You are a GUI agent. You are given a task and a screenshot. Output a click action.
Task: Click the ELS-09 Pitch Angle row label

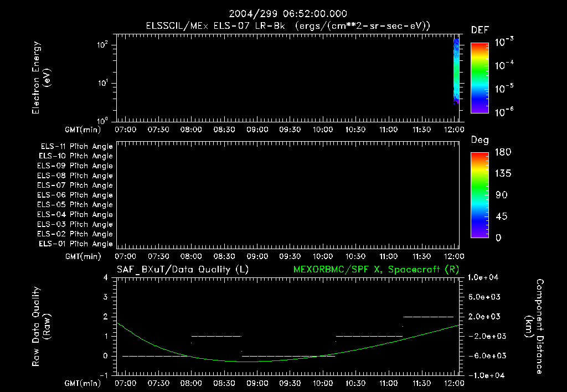[75, 166]
